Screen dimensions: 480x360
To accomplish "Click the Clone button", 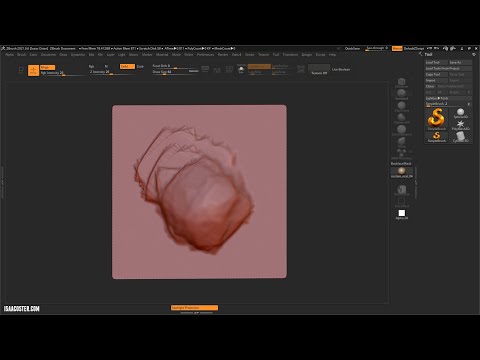I will tap(430, 86).
